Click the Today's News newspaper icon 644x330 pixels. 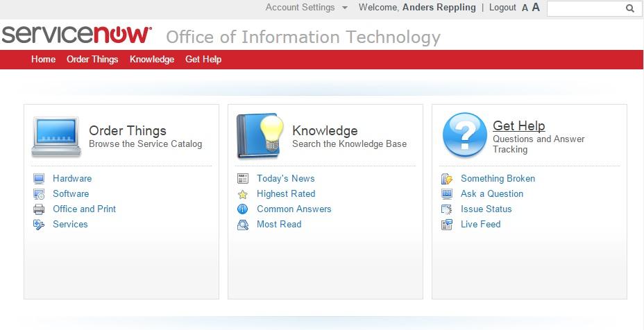click(x=243, y=179)
